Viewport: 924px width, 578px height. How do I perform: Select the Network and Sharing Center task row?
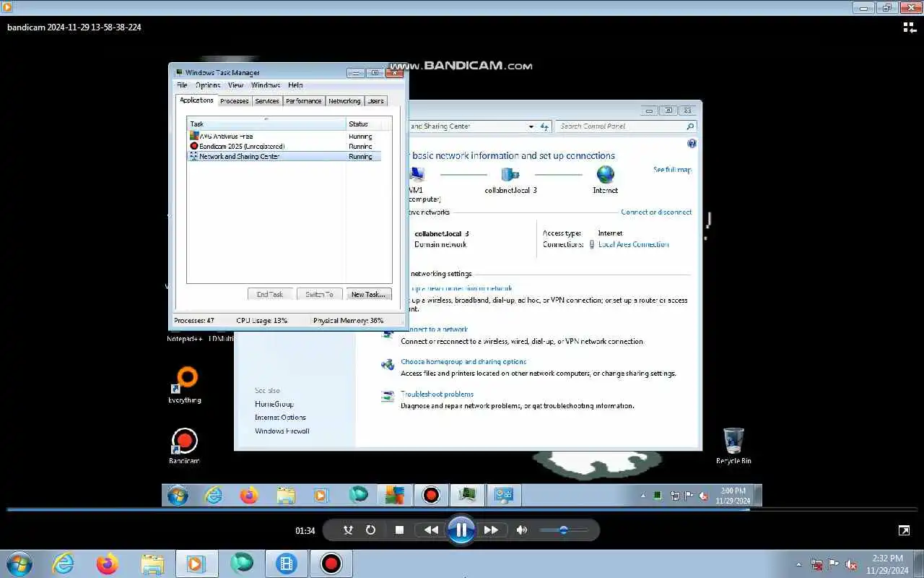click(284, 156)
